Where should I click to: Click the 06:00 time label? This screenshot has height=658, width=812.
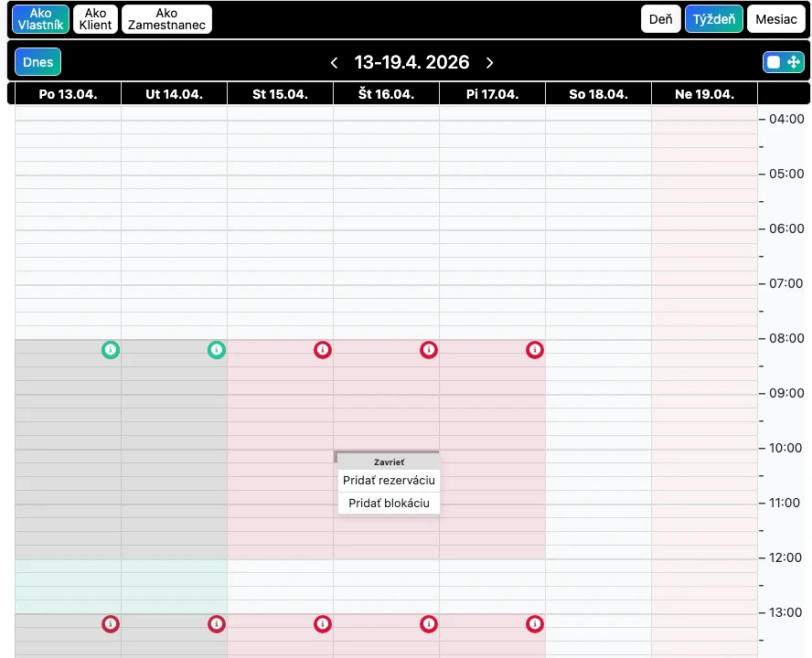coord(786,228)
